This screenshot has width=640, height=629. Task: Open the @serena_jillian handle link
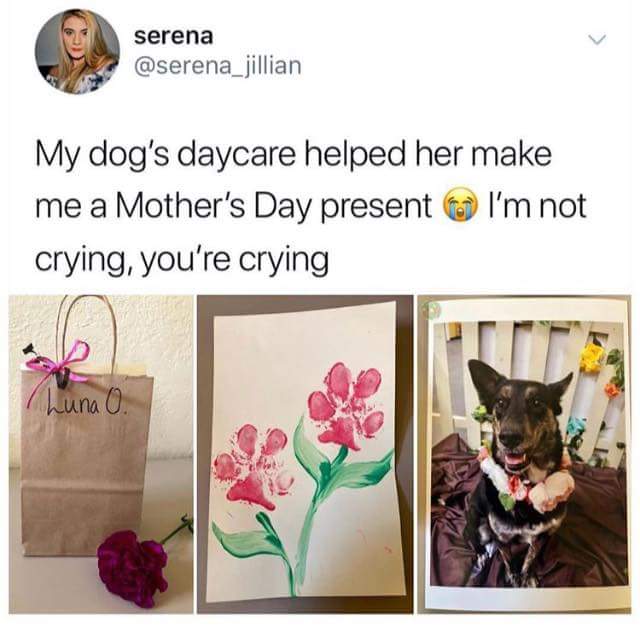(218, 66)
